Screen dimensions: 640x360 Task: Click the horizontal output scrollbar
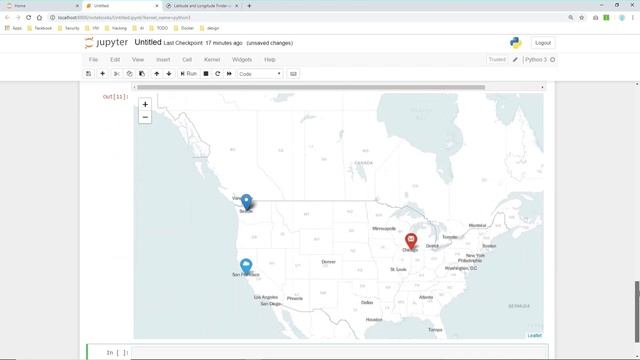click(x=311, y=87)
